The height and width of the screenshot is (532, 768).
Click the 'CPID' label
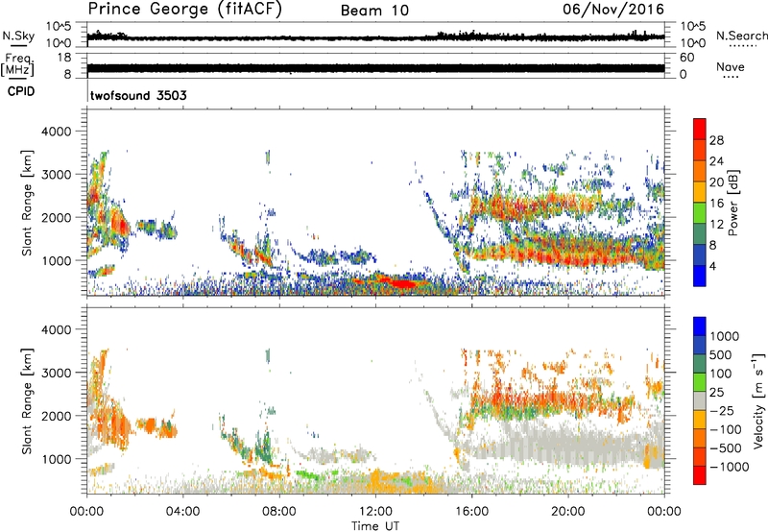click(21, 91)
